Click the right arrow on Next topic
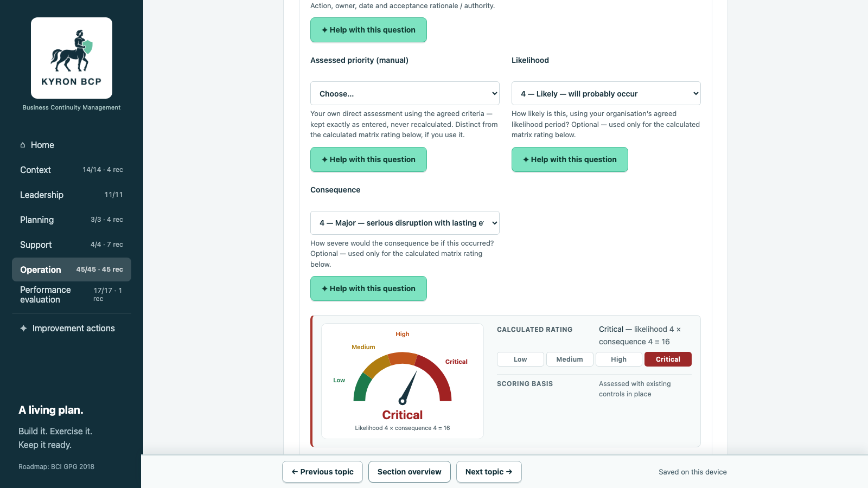The width and height of the screenshot is (868, 488). click(x=509, y=472)
